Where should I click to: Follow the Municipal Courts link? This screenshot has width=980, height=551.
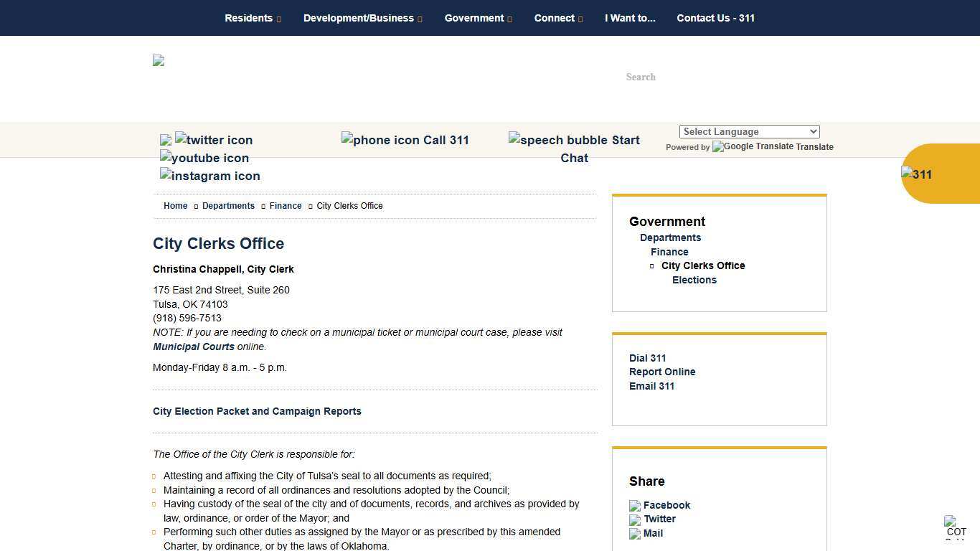coord(193,347)
